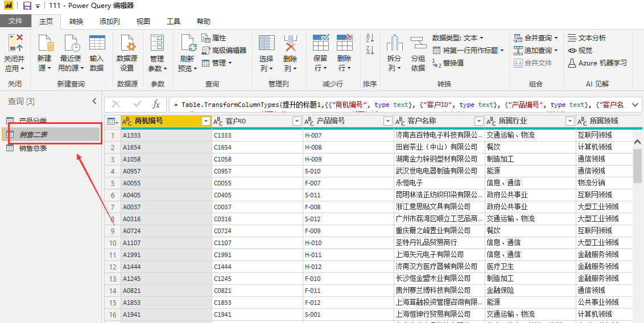Click cell A1333 in row 1
This screenshot has width=644, height=323.
[166, 135]
